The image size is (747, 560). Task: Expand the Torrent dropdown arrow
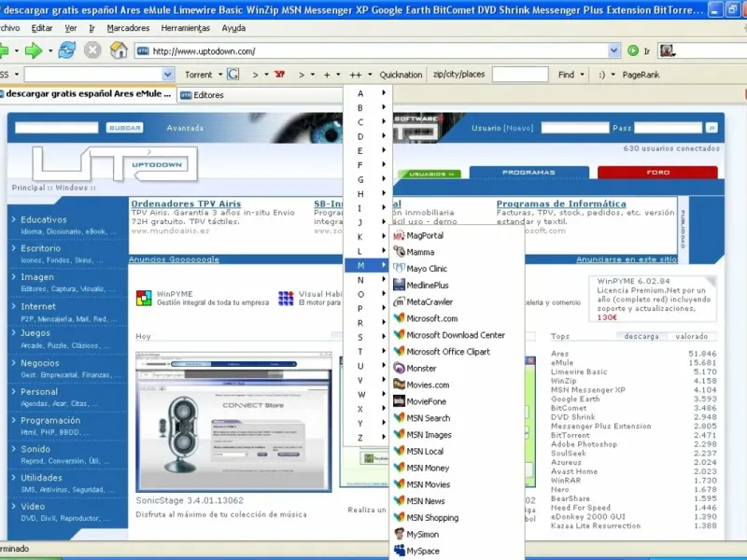(220, 75)
